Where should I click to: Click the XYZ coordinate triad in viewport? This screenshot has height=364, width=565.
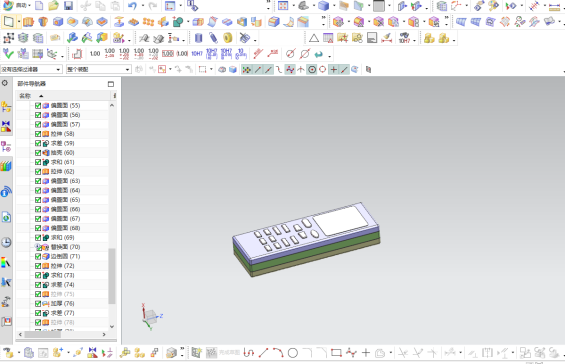(x=151, y=317)
